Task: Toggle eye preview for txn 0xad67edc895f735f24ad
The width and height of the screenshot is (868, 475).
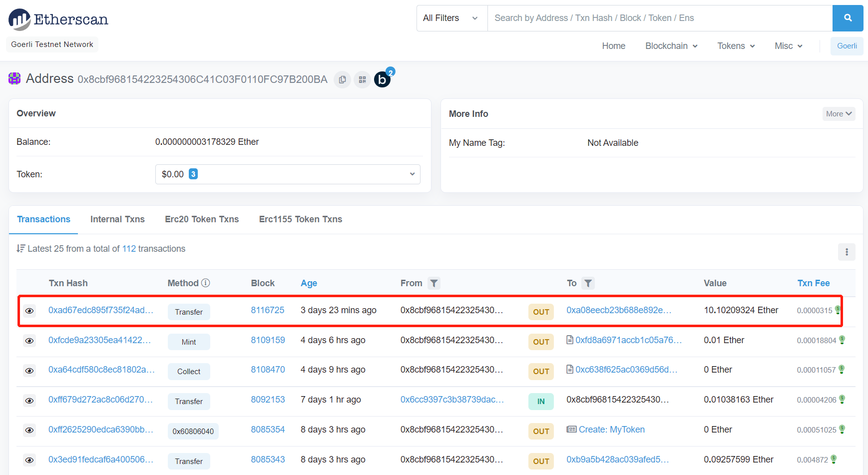Action: click(29, 311)
